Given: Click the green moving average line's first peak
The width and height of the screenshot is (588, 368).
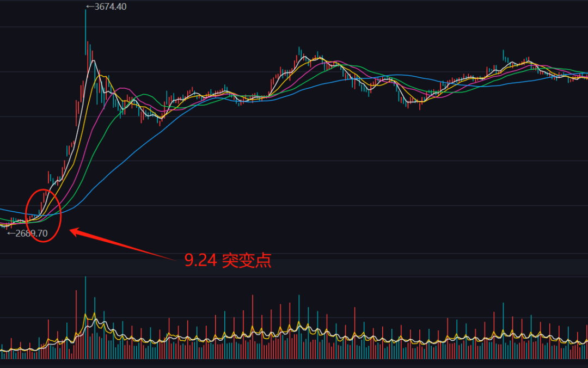Looking at the screenshot, I should pyautogui.click(x=144, y=95).
